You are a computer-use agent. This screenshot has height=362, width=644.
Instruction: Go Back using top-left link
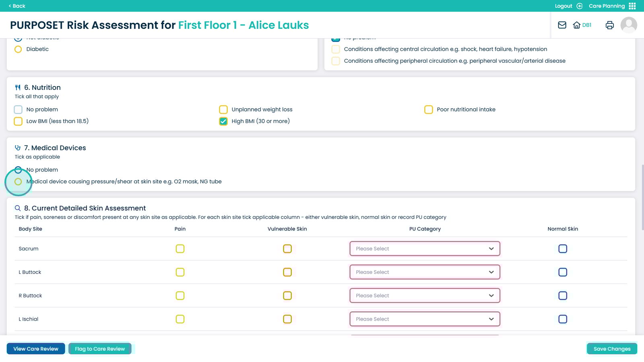17,6
